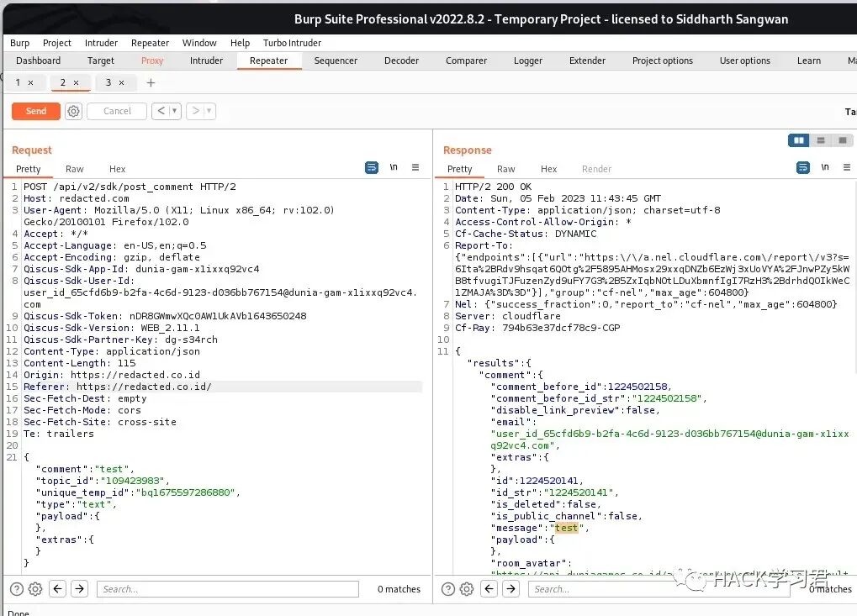
Task: Toggle non-printable characters \n in Response panel
Action: coord(825,167)
